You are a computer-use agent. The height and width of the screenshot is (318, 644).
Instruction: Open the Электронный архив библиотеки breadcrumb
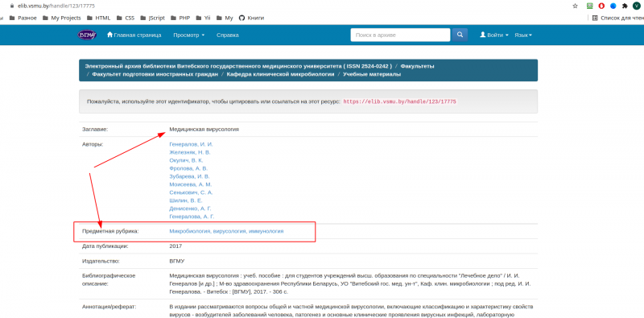pyautogui.click(x=238, y=66)
